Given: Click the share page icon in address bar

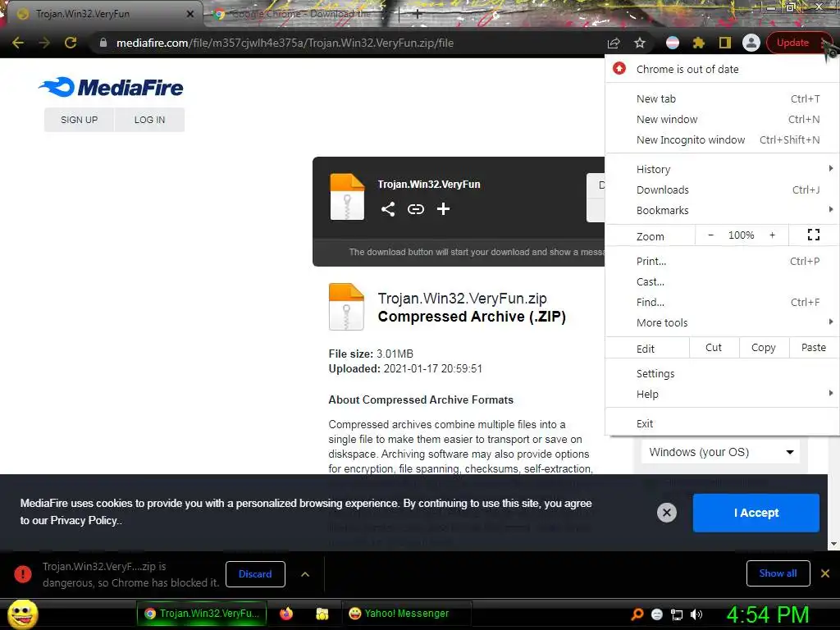Looking at the screenshot, I should click(614, 43).
